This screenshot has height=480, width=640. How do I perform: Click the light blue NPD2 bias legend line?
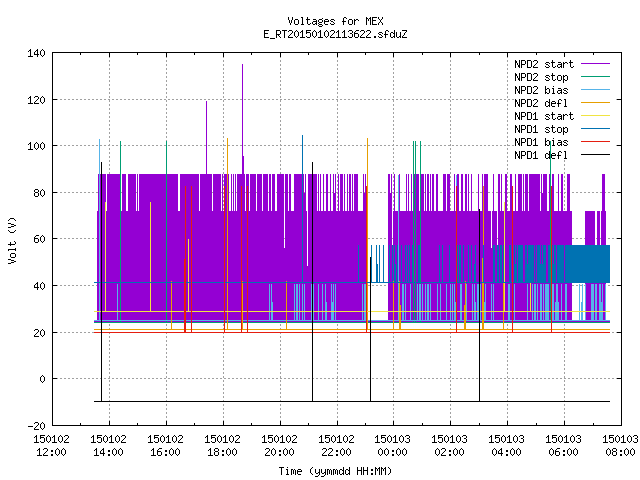(595, 90)
